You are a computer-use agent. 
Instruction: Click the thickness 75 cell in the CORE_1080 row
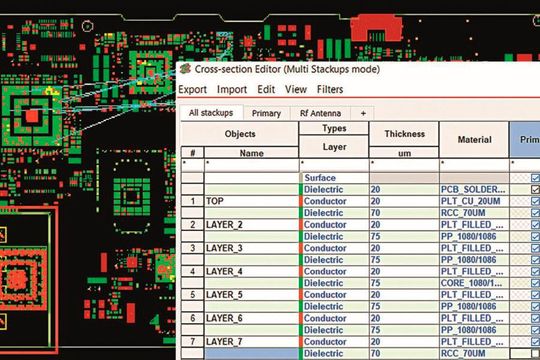tap(404, 283)
